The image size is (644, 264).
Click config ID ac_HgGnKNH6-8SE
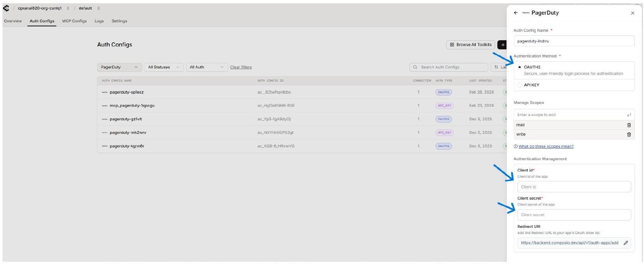(276, 106)
